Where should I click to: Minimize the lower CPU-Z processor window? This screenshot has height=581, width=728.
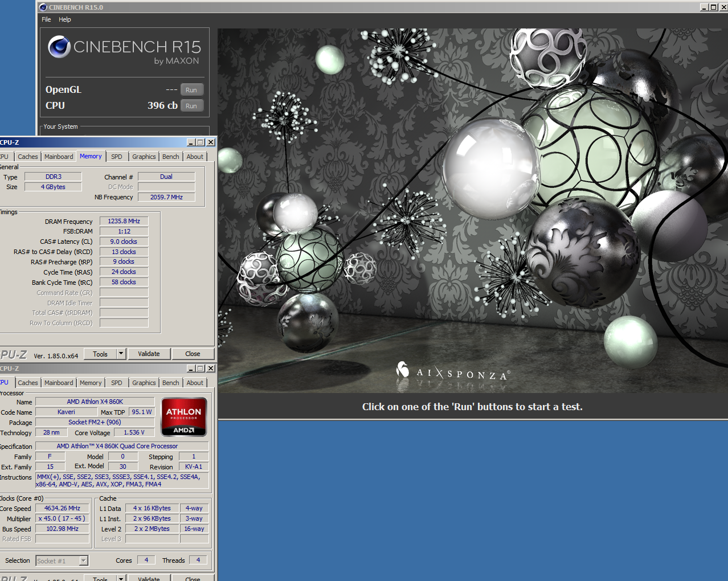coord(191,369)
